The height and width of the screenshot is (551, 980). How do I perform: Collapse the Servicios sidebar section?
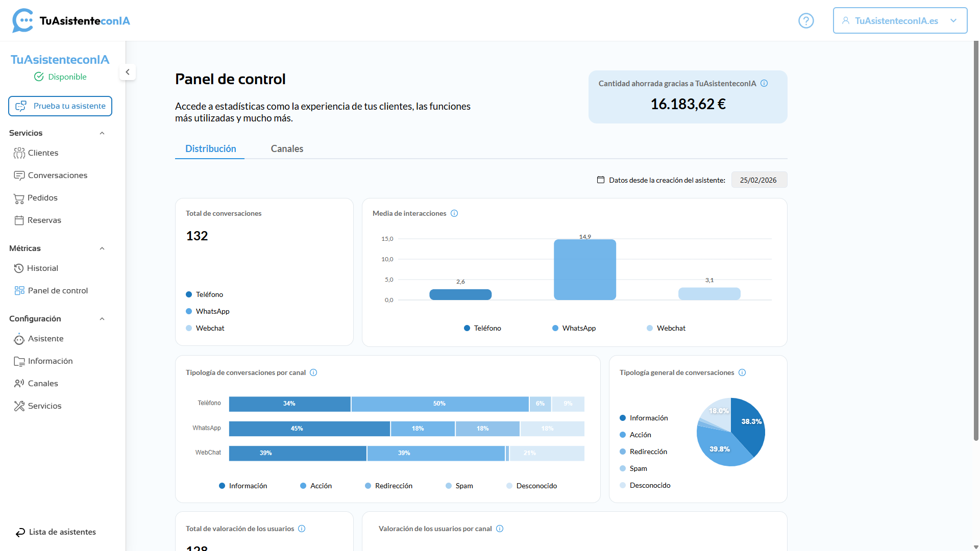point(102,133)
